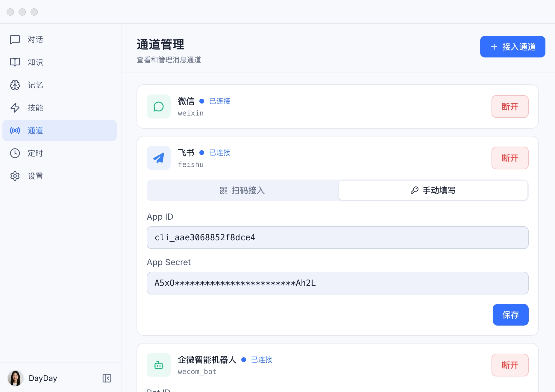Click the 飞书 paper plane icon
The width and height of the screenshot is (555, 392).
click(159, 158)
